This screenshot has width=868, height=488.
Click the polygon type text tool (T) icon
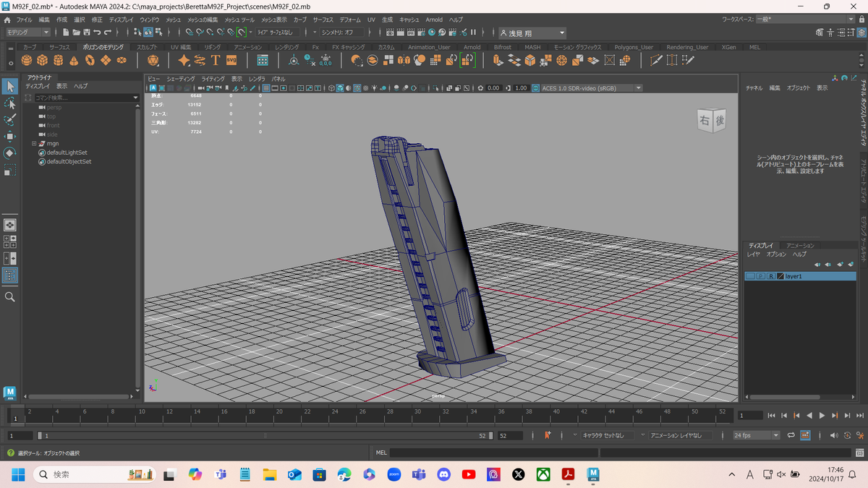point(216,61)
